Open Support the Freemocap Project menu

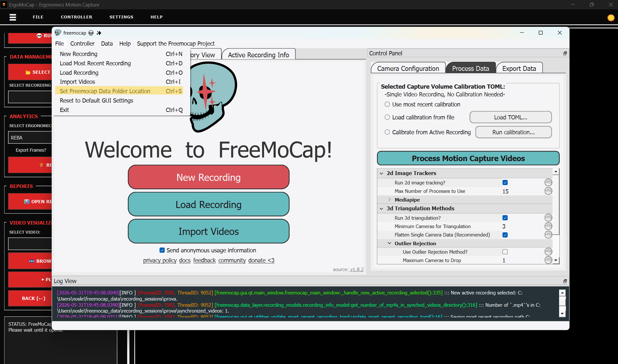tap(176, 43)
